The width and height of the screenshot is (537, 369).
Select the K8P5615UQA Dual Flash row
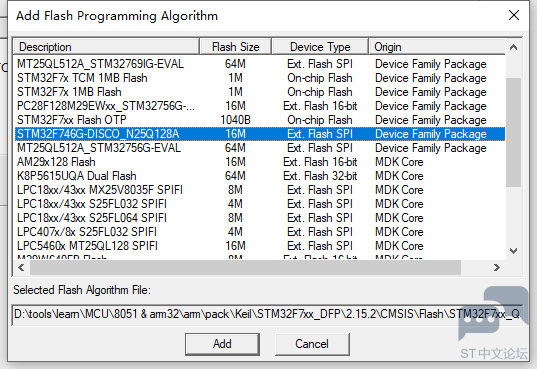point(260,176)
